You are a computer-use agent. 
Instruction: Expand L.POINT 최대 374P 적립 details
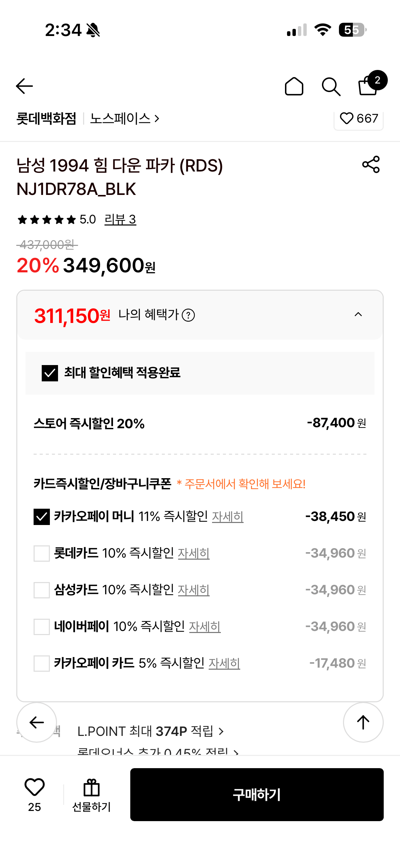(x=151, y=731)
